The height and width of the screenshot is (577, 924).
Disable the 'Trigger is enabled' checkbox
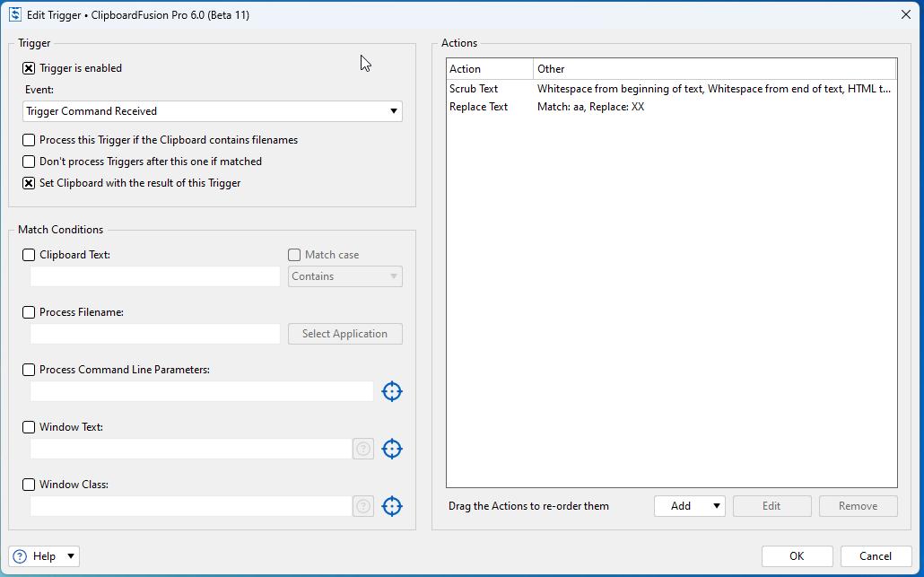[30, 68]
